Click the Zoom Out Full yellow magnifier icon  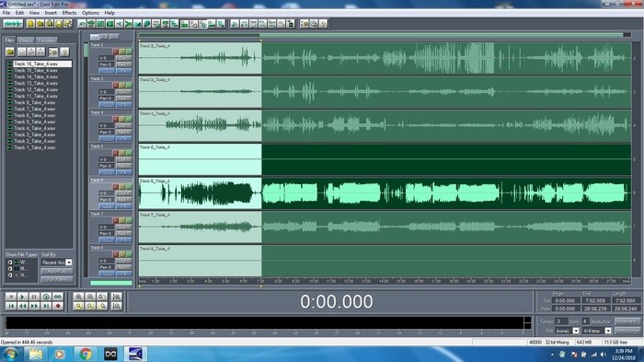tap(78, 306)
